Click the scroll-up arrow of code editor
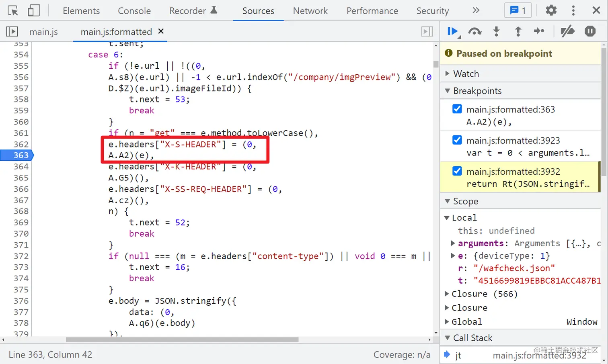This screenshot has height=364, width=608. 436,45
